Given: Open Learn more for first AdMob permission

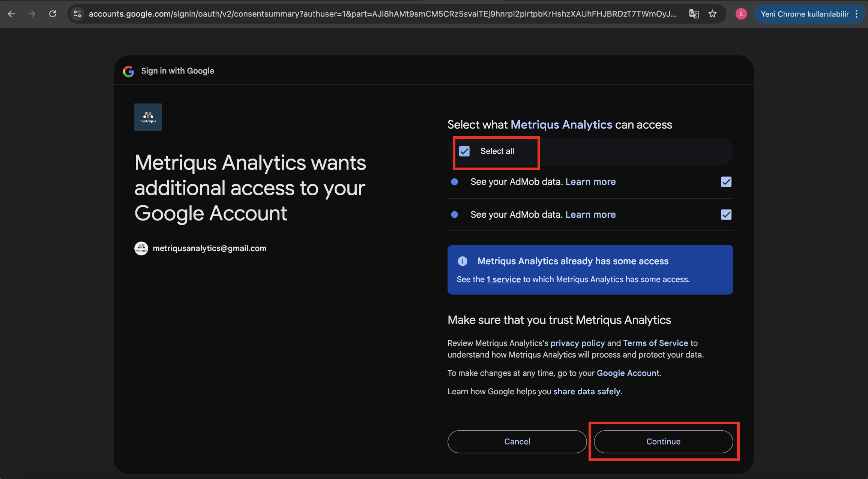Looking at the screenshot, I should [590, 182].
